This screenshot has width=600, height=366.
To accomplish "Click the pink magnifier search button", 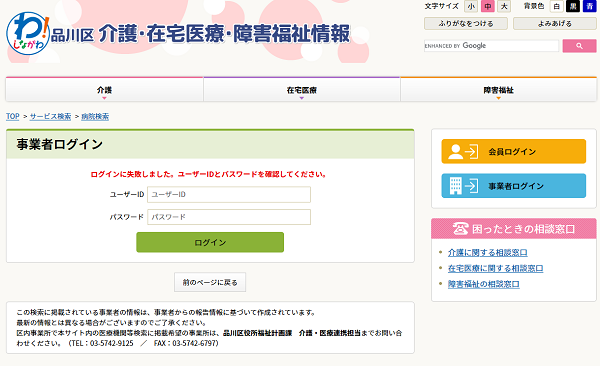I will (579, 46).
